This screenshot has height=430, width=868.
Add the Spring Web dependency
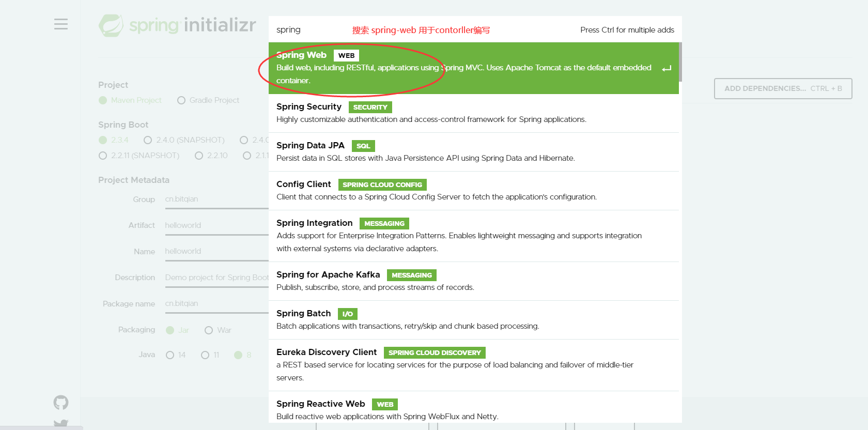(x=474, y=68)
